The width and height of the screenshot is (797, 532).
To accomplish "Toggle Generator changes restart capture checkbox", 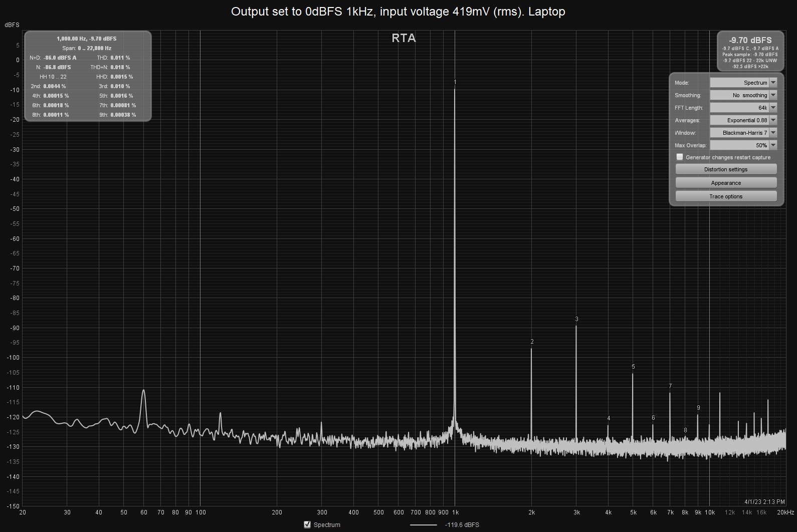I will click(680, 157).
